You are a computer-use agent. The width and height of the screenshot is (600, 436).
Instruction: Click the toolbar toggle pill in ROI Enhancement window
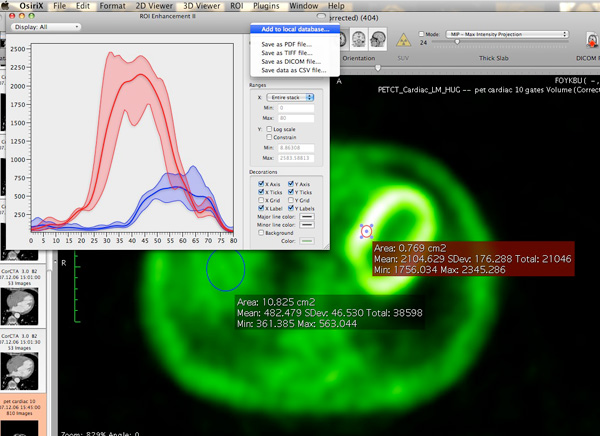point(321,16)
